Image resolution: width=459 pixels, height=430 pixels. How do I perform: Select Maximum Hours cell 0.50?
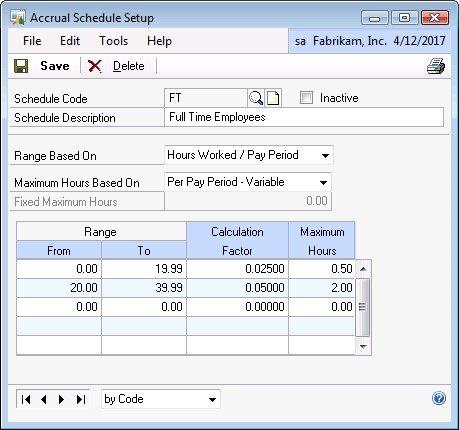coord(322,269)
